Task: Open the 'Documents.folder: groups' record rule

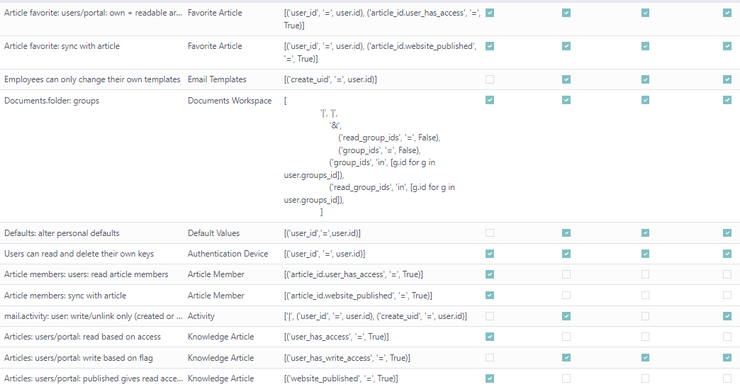Action: pos(51,101)
